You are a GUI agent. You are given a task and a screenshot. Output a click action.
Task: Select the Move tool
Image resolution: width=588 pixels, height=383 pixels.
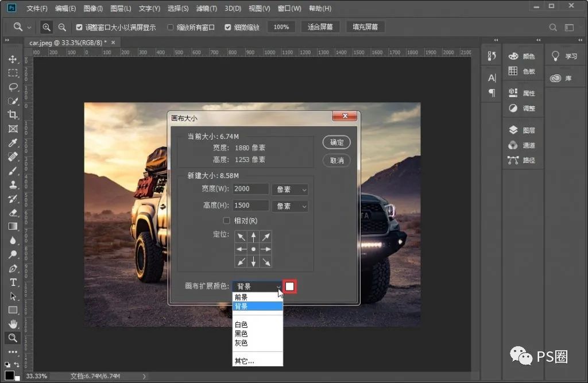pyautogui.click(x=13, y=59)
